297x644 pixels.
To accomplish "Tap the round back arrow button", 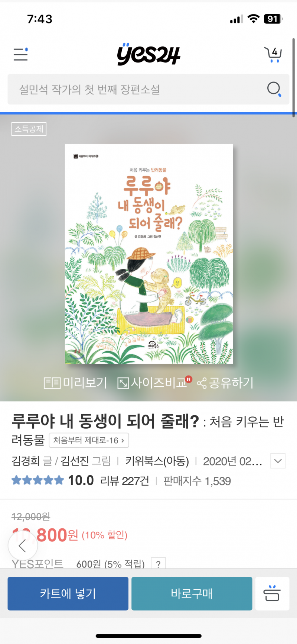I will click(x=22, y=546).
